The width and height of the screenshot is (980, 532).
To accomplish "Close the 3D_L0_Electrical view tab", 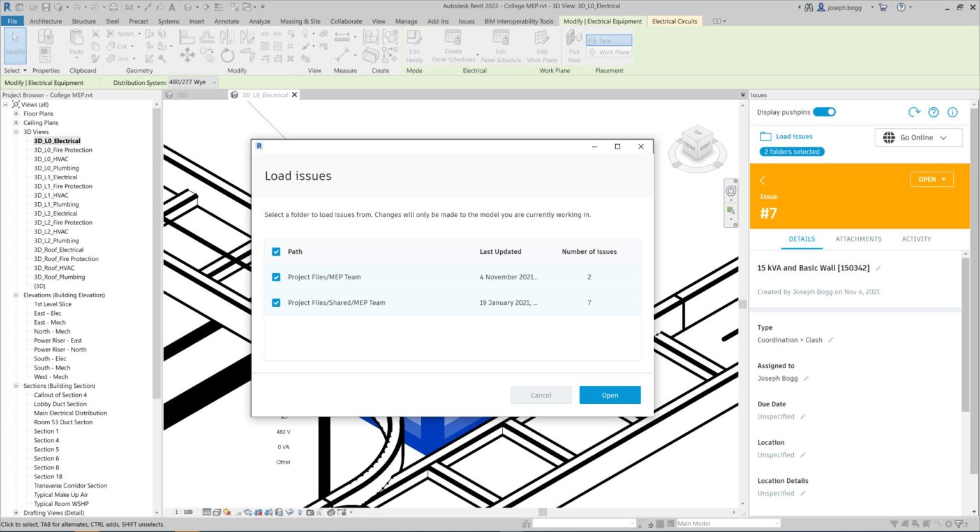I will (x=294, y=94).
